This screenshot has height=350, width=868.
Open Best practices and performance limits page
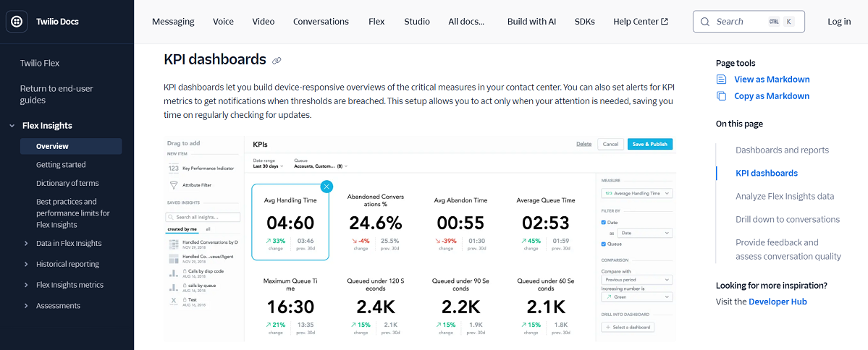[73, 213]
